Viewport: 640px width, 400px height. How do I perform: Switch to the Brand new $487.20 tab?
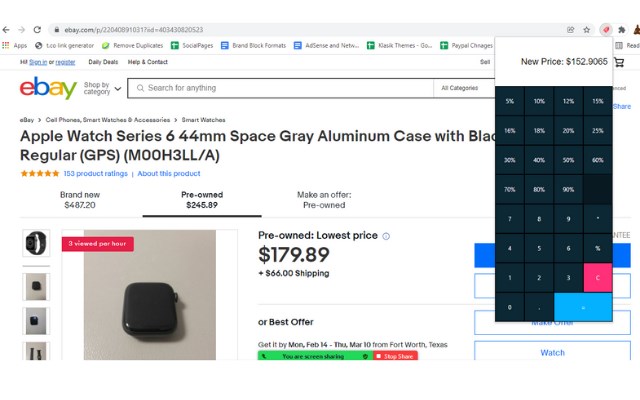point(80,200)
